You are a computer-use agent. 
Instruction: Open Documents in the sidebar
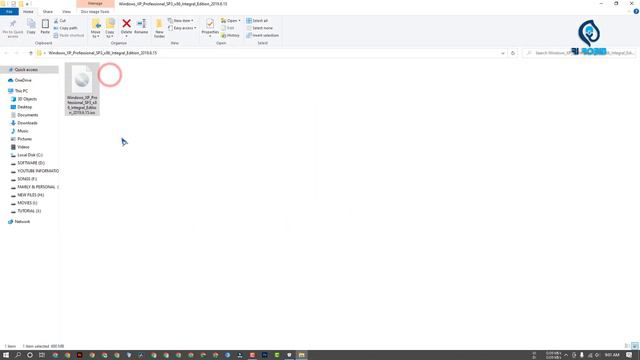27,115
